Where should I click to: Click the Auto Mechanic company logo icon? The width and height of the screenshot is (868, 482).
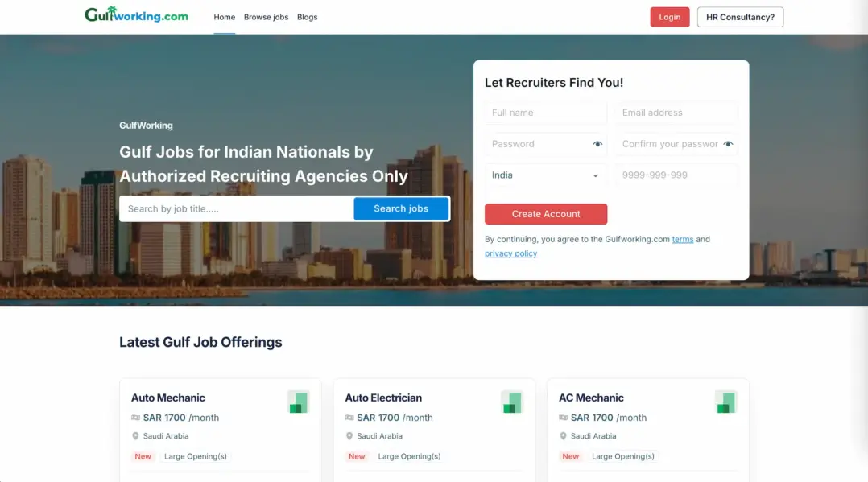[298, 402]
